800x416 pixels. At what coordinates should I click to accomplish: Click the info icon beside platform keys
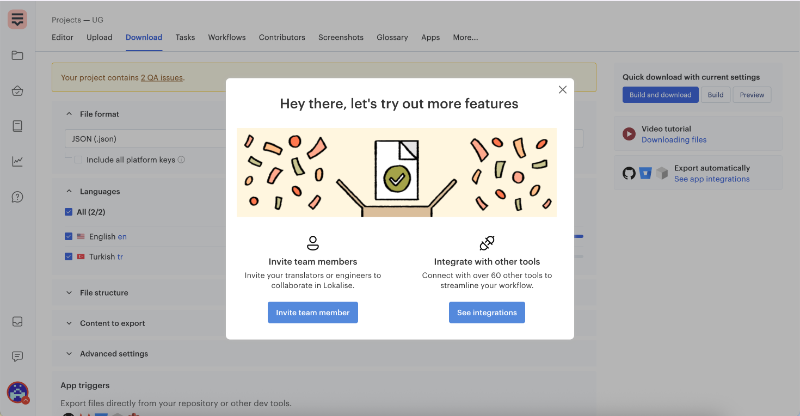pyautogui.click(x=181, y=160)
